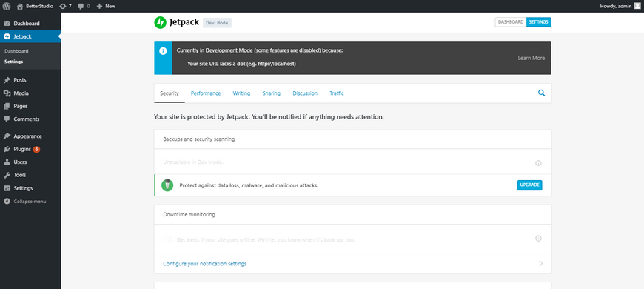
Task: Click the green shield icon beside Protect text
Action: click(167, 185)
